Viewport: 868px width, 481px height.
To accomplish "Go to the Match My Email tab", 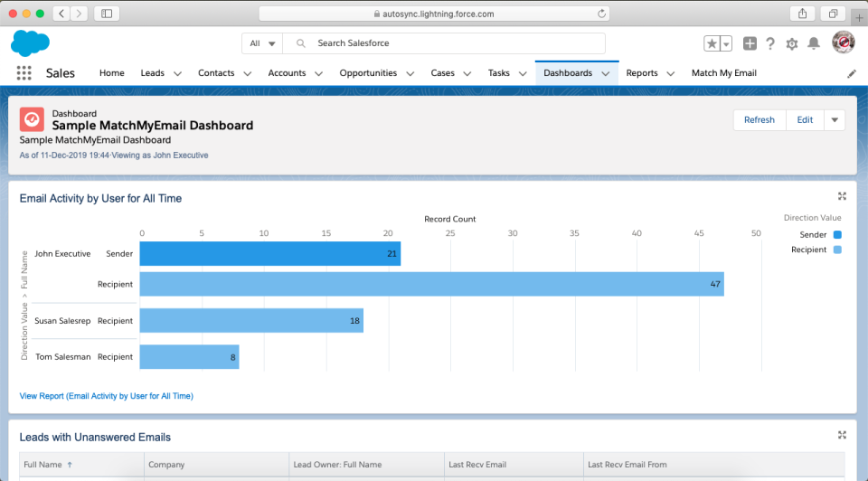I will pos(723,73).
